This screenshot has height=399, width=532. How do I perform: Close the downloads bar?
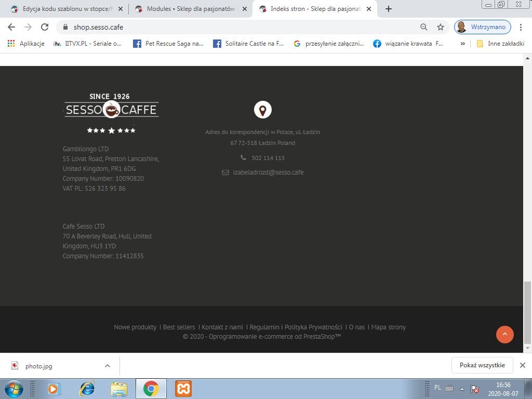click(x=523, y=365)
